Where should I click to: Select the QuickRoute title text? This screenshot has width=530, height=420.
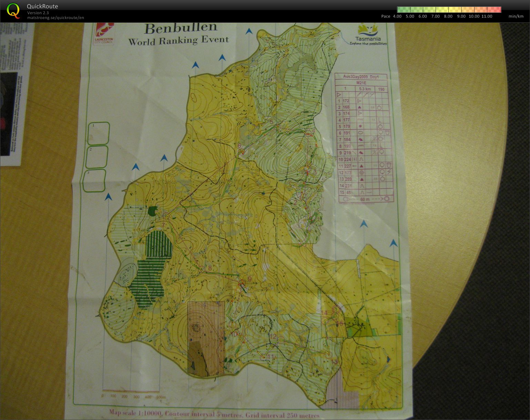[x=42, y=6]
